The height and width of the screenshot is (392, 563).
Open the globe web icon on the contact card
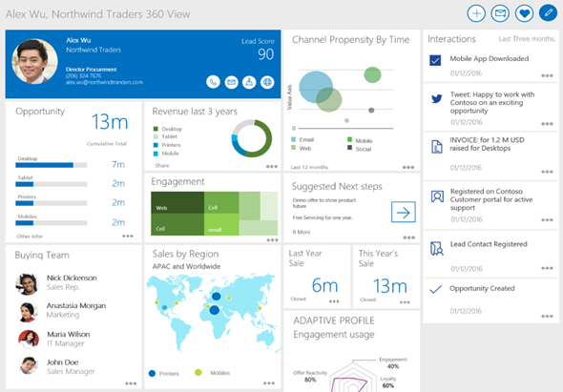point(267,82)
